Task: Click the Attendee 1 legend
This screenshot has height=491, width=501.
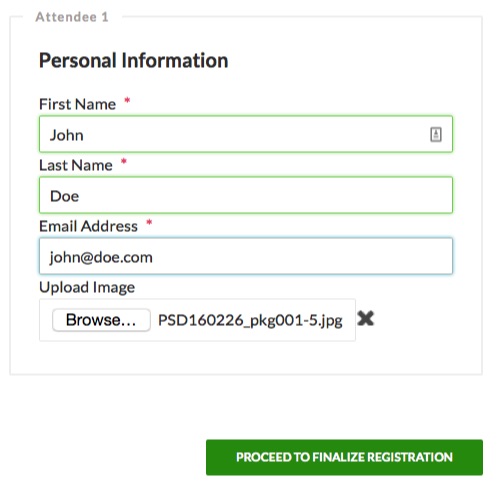Action: tap(72, 17)
